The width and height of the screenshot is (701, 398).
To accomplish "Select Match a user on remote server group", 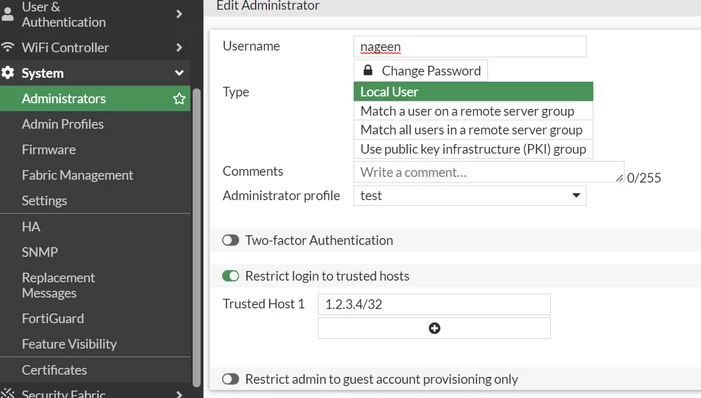I will point(473,111).
